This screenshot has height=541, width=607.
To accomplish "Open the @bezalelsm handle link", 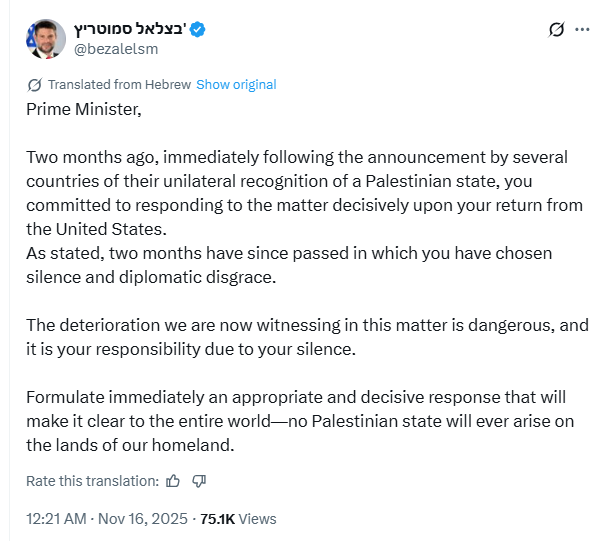I will coord(113,49).
